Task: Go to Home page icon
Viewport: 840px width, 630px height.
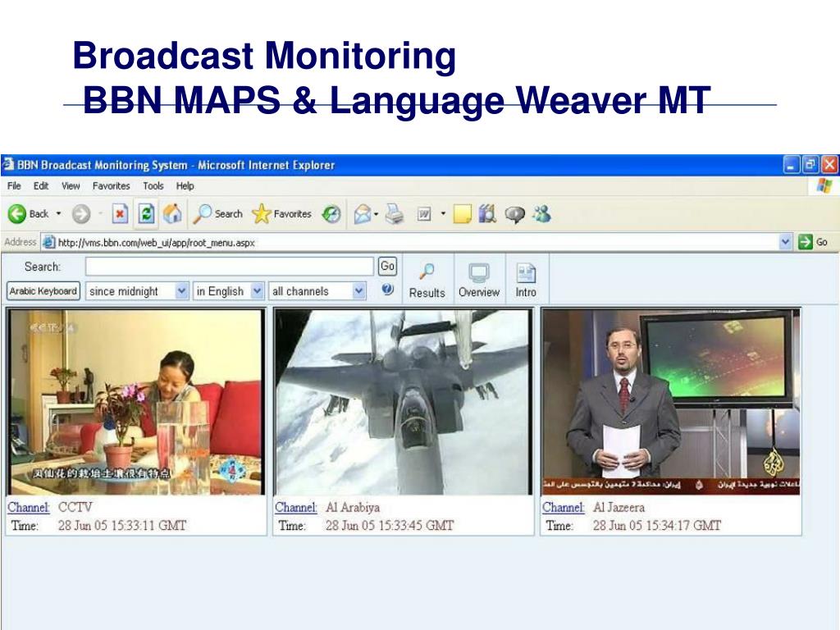Action: tap(172, 214)
